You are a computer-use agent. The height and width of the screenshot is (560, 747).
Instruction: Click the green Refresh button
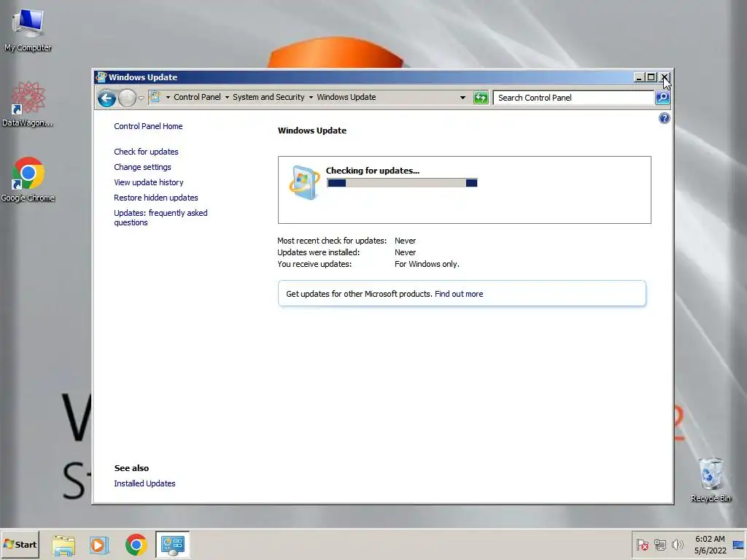click(x=481, y=98)
